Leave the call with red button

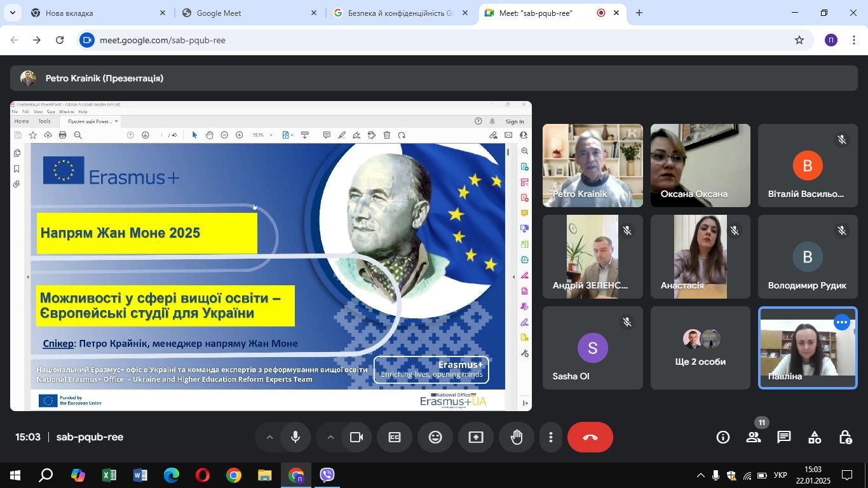click(x=590, y=437)
